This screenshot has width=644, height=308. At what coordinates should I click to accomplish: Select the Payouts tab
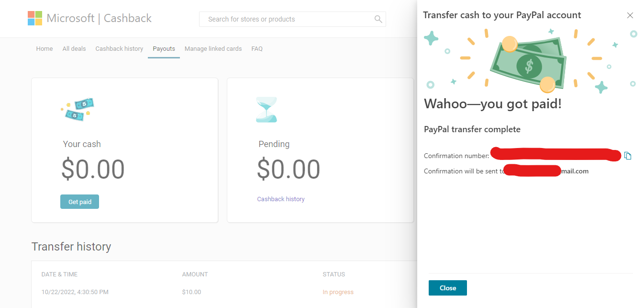[164, 49]
